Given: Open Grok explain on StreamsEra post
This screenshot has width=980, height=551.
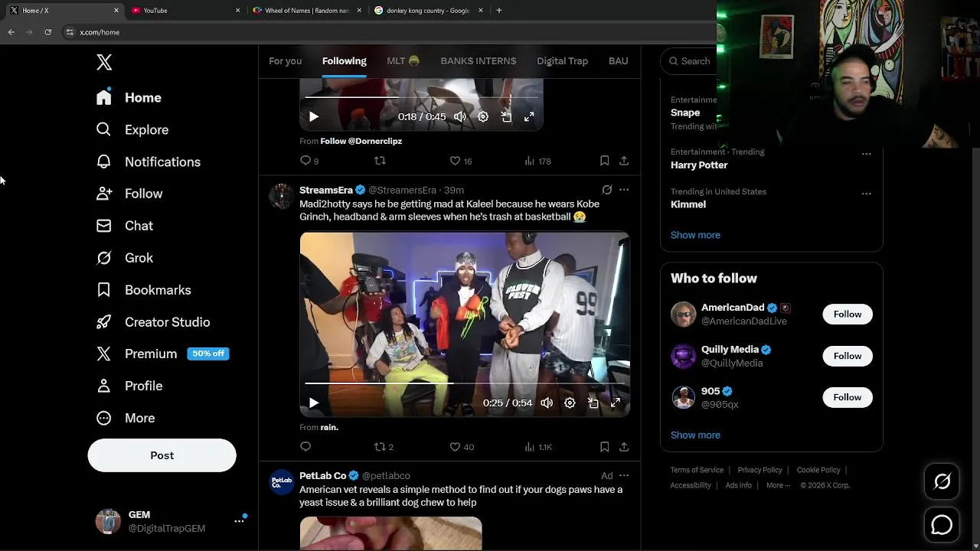Looking at the screenshot, I should click(x=607, y=190).
